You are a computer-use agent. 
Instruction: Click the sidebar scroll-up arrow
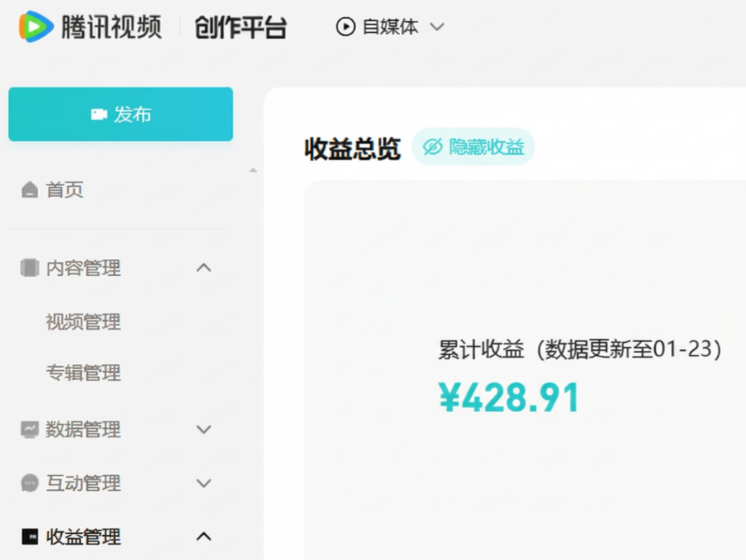(253, 171)
